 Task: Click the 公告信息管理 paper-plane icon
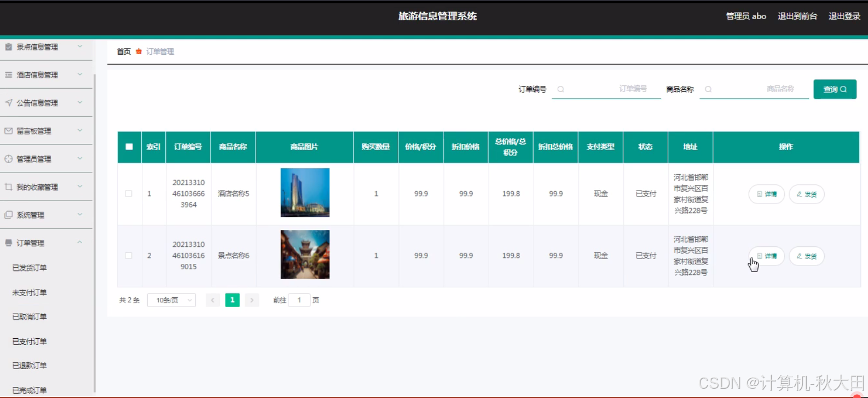point(8,103)
